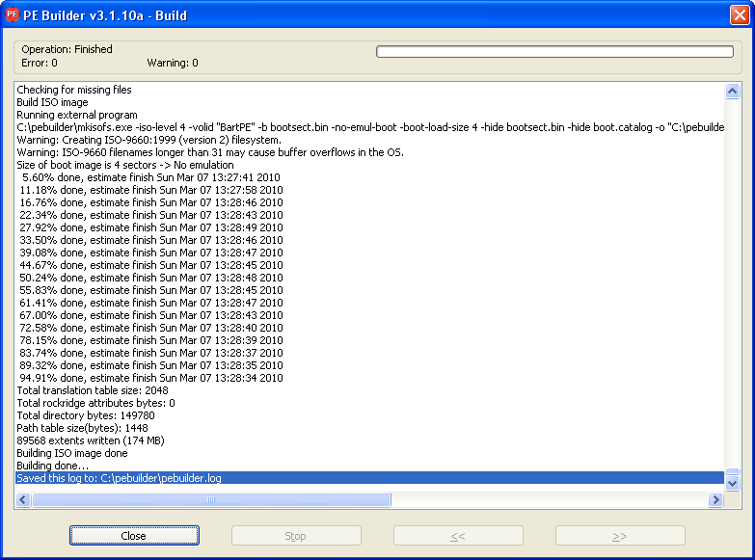The width and height of the screenshot is (755, 560).
Task: Select 'Total directory bytes: 149780' line
Action: [x=370, y=415]
